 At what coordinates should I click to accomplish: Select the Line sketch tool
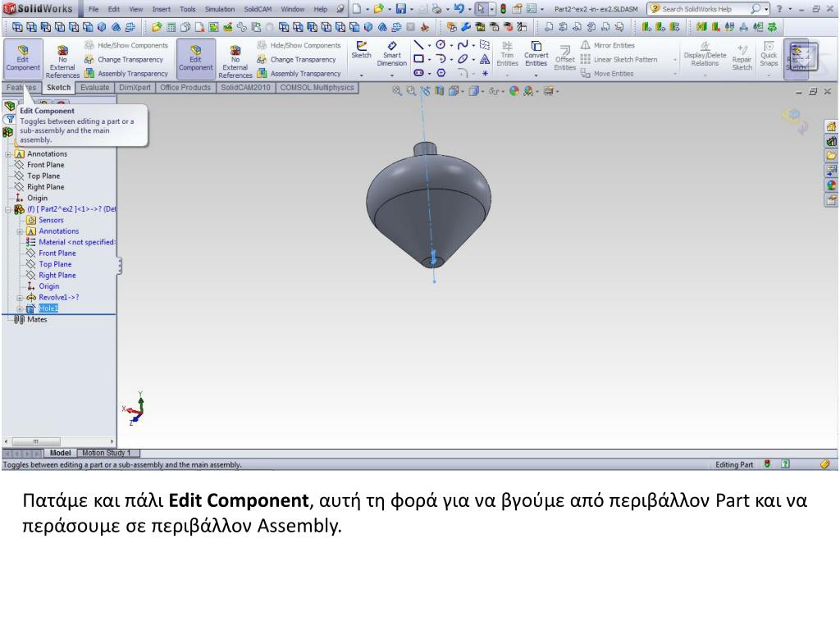pyautogui.click(x=419, y=46)
